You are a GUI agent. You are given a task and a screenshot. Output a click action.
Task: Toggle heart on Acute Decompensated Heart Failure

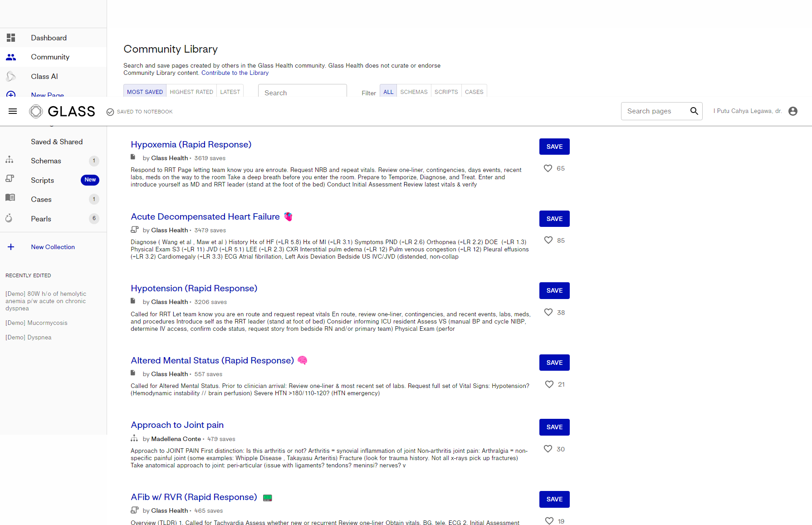(x=548, y=240)
